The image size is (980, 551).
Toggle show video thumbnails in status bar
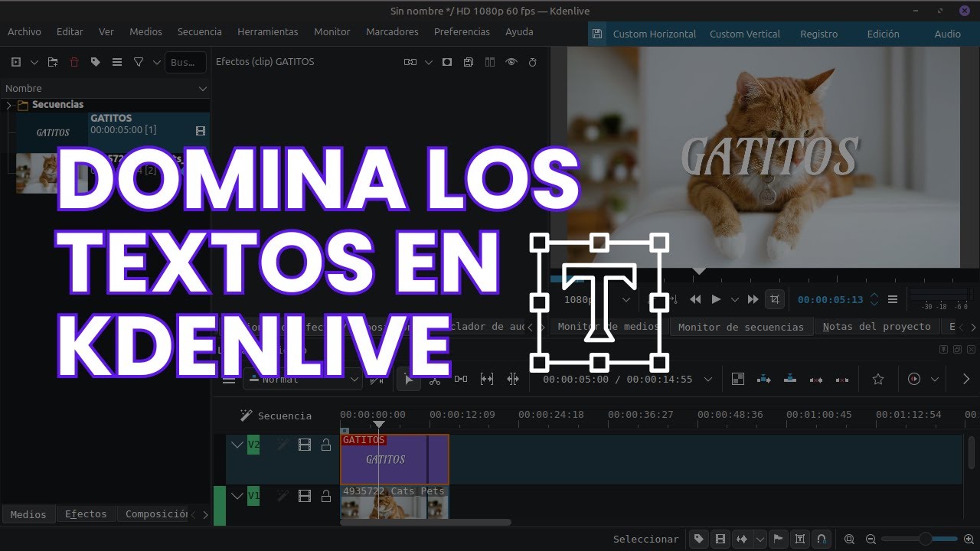click(x=720, y=540)
